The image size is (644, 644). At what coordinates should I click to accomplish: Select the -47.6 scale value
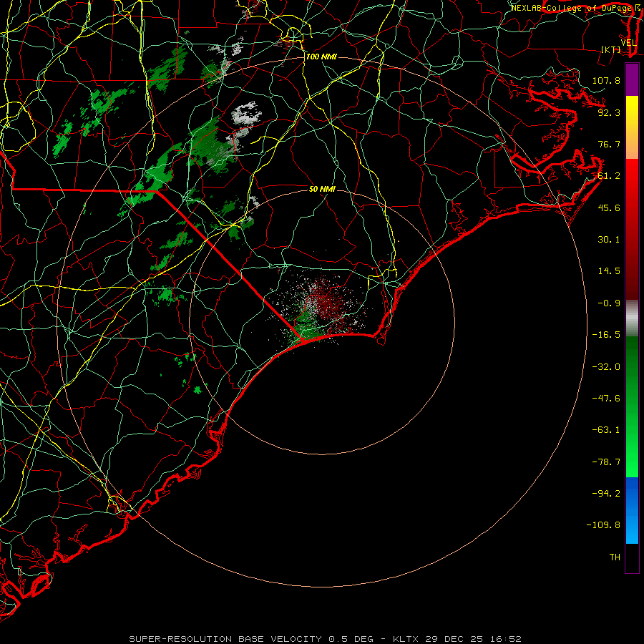point(606,399)
